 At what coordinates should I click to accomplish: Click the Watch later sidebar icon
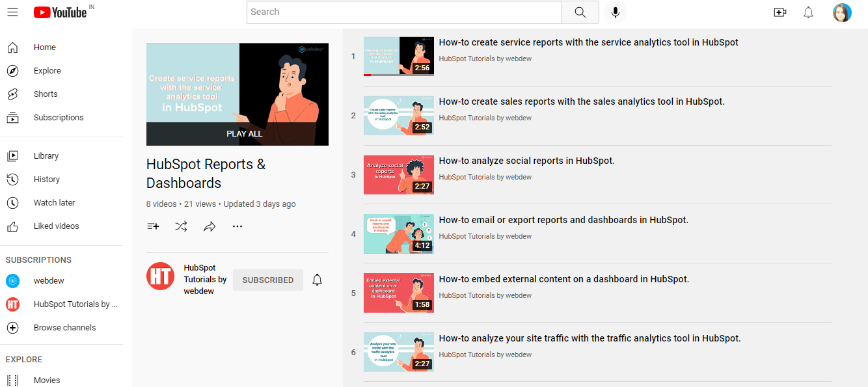[13, 202]
